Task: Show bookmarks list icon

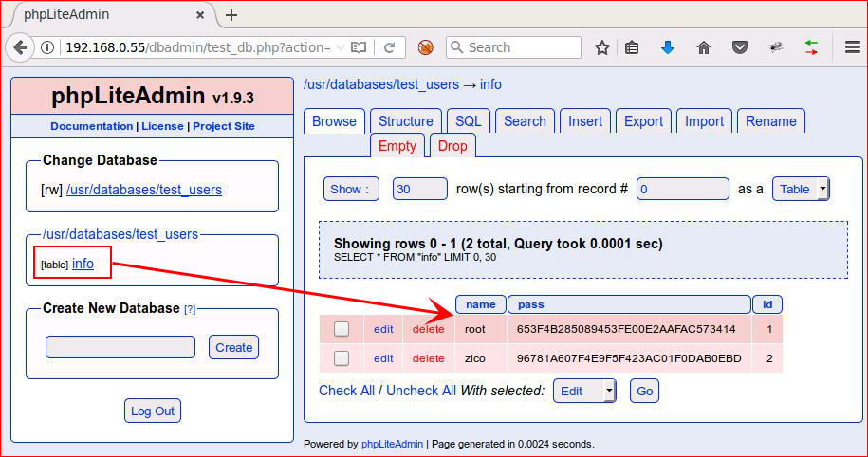Action: 632,47
